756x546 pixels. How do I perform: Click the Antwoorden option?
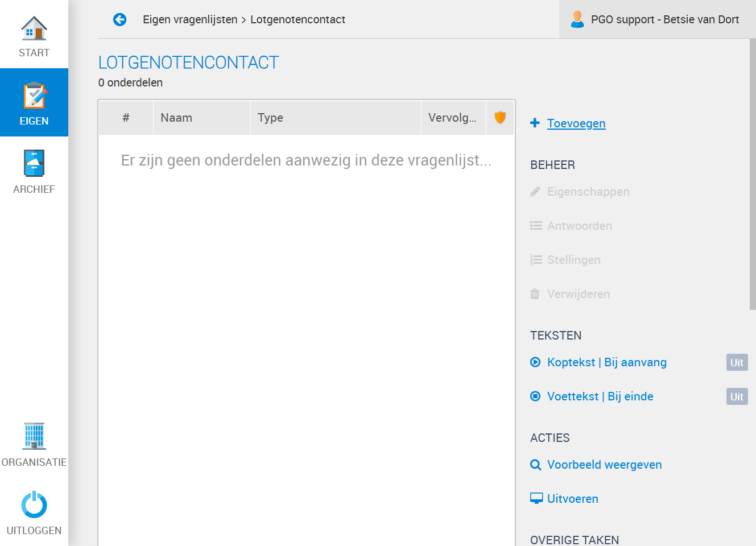point(580,226)
